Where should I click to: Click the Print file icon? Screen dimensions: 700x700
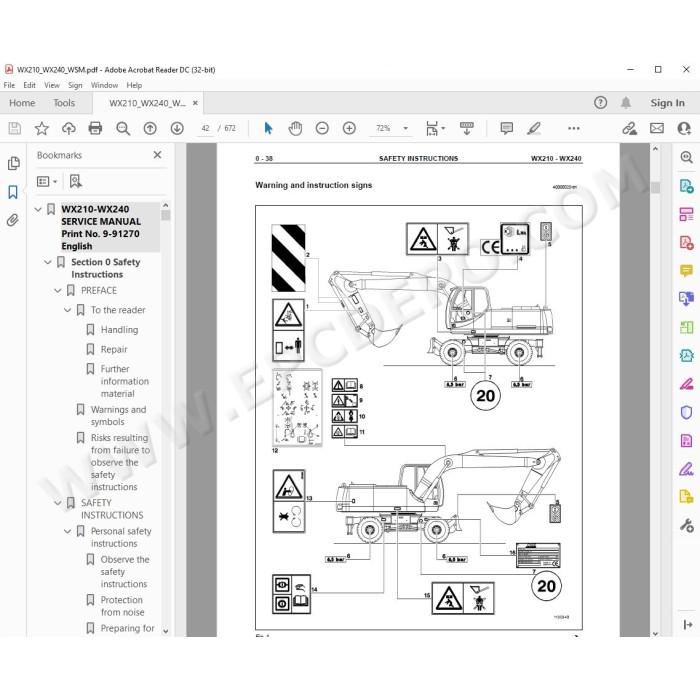coord(96,129)
